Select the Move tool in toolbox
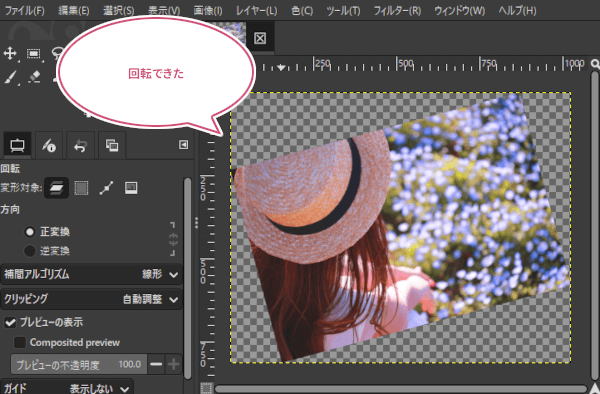Image resolution: width=600 pixels, height=394 pixels. click(10, 53)
